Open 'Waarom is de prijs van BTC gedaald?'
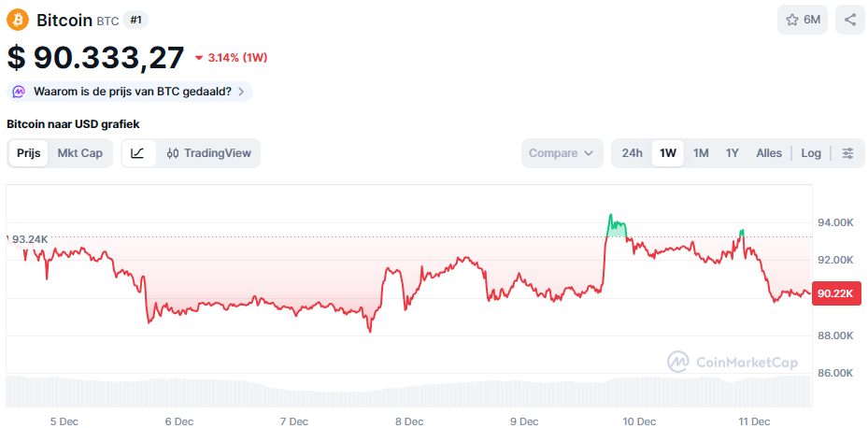The width and height of the screenshot is (868, 428). [130, 92]
